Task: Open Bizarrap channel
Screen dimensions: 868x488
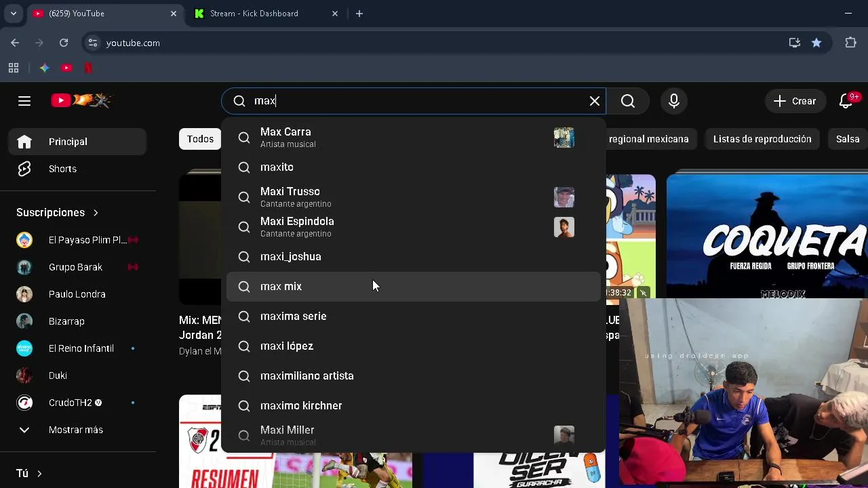Action: pos(77,321)
